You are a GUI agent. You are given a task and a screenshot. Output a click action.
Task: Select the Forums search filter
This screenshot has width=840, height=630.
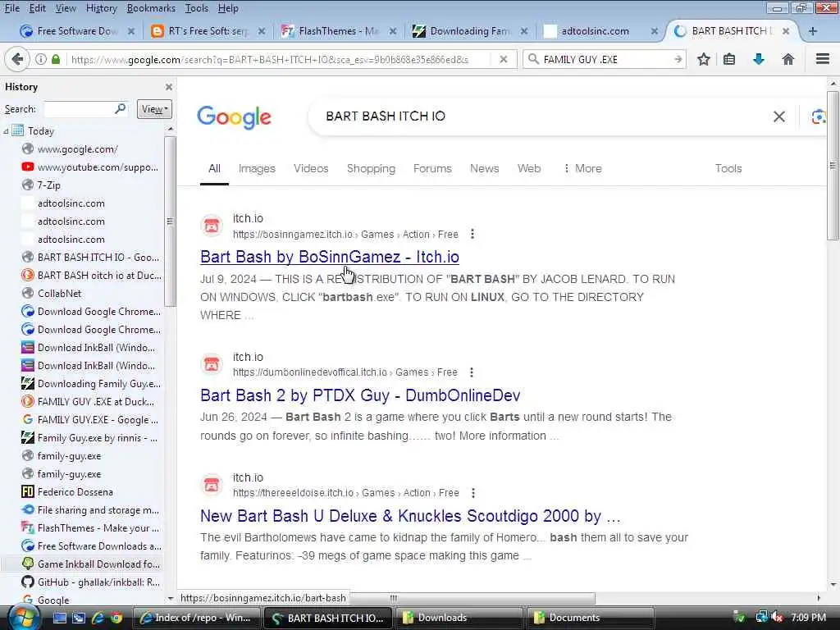click(x=432, y=168)
